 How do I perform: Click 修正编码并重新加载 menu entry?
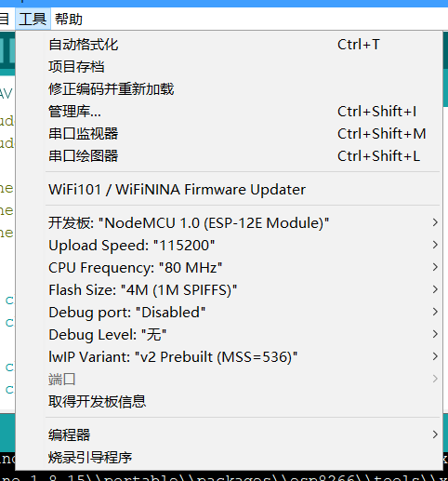[x=229, y=89]
